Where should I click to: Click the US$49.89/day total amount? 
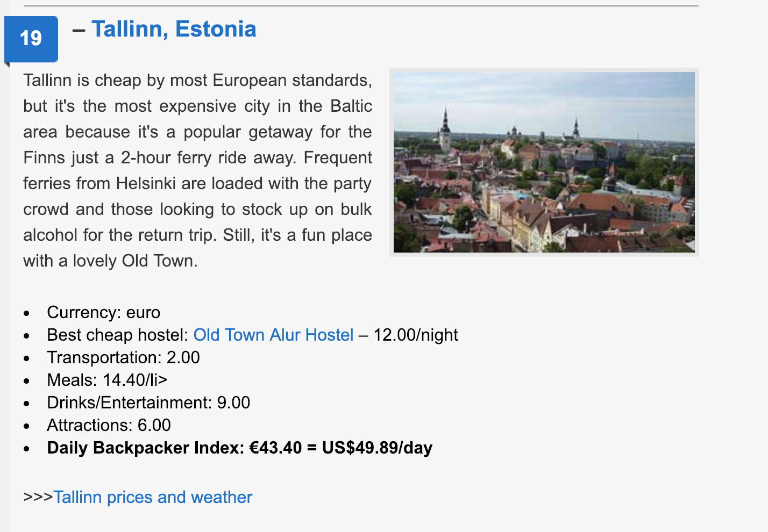tap(378, 448)
